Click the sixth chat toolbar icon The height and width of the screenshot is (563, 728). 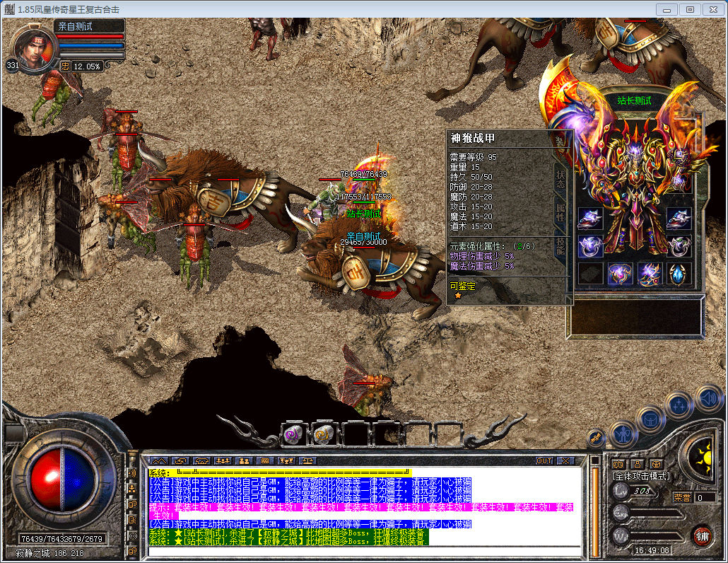tap(265, 461)
